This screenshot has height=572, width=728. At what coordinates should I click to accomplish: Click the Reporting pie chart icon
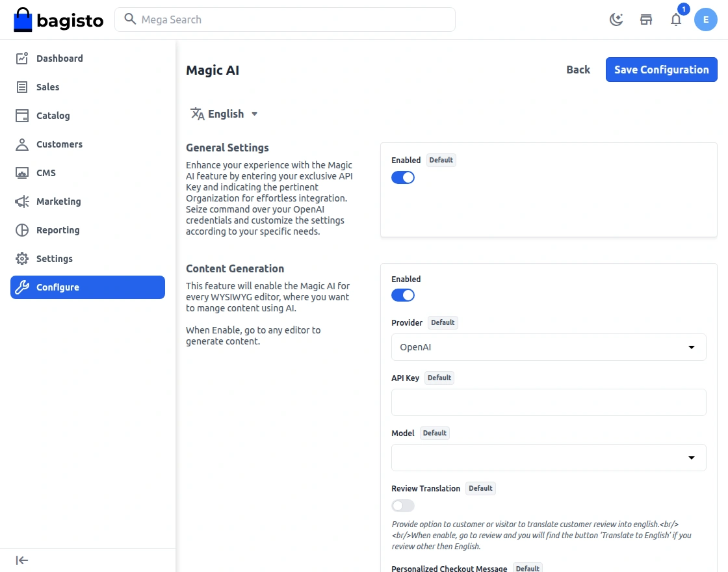coord(22,230)
